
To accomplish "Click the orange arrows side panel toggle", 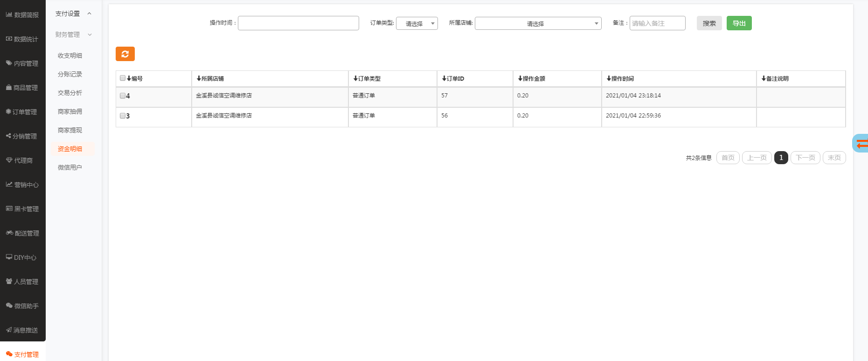I will (861, 144).
